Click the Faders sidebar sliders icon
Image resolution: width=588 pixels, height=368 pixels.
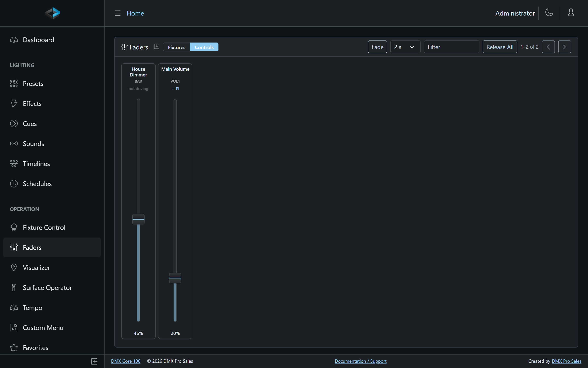point(14,247)
